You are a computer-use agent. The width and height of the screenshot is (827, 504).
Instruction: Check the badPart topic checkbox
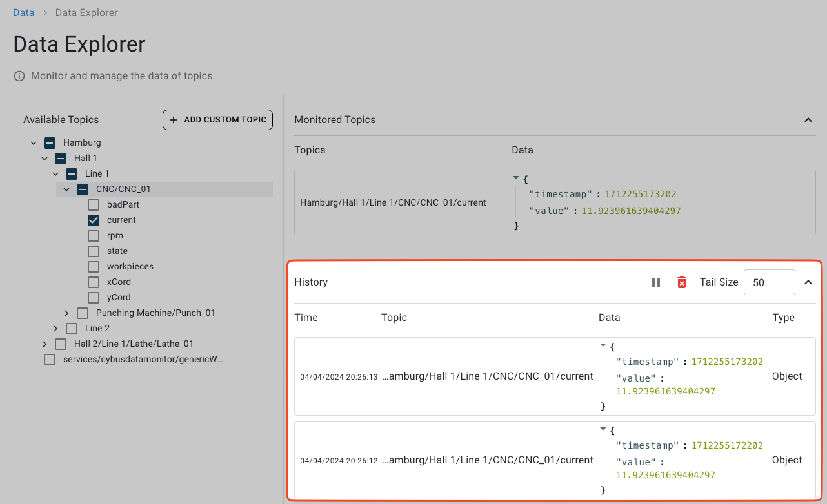point(93,204)
